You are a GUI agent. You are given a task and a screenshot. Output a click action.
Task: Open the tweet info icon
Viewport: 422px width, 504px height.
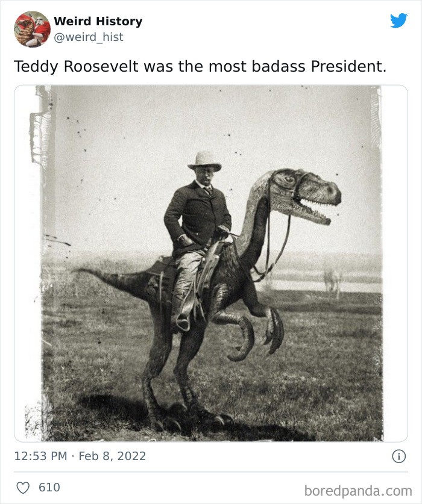pos(399,456)
